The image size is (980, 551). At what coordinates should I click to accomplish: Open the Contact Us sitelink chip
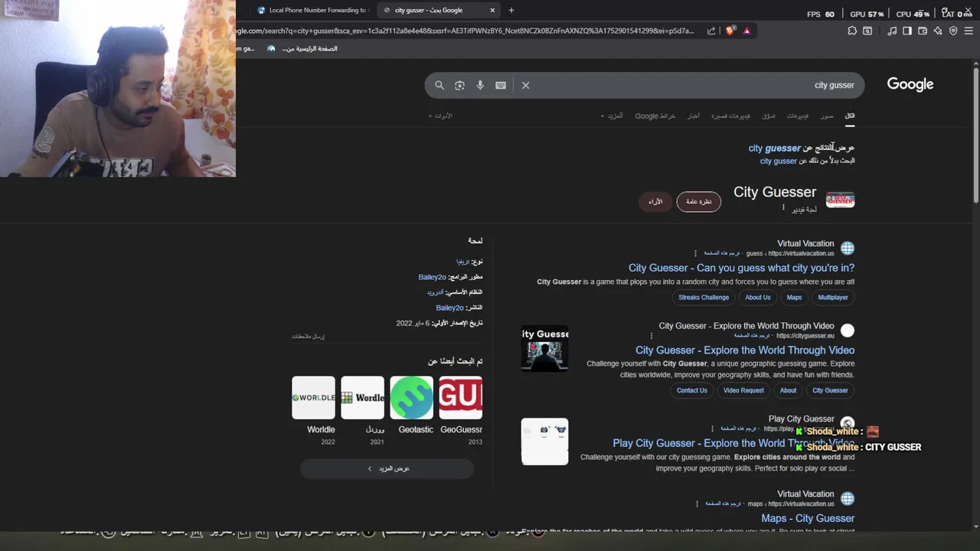pos(691,390)
